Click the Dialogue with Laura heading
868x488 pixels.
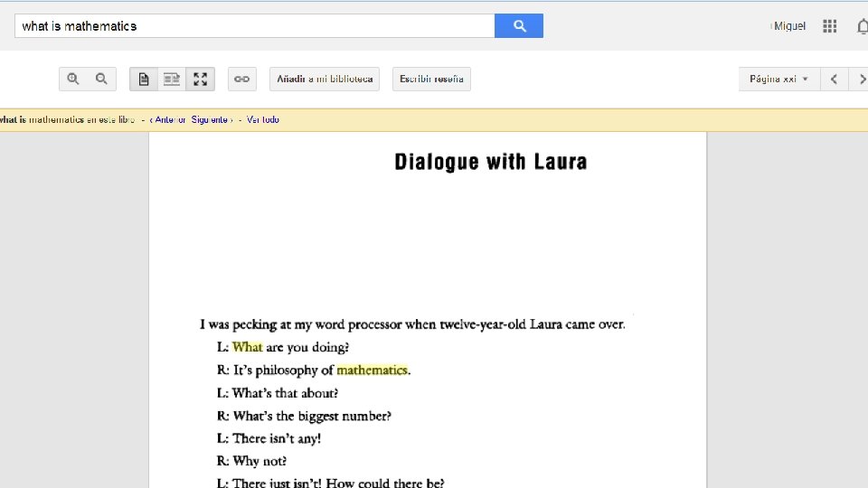click(490, 162)
